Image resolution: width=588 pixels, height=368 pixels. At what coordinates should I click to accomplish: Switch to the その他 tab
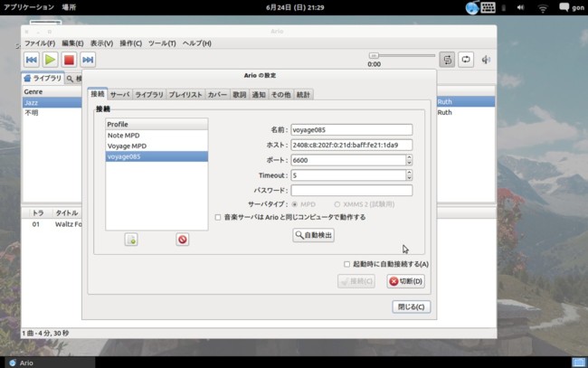click(280, 94)
